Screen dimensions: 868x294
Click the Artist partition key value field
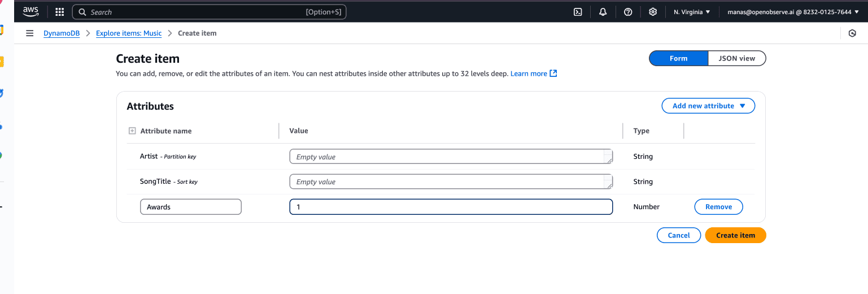446,157
